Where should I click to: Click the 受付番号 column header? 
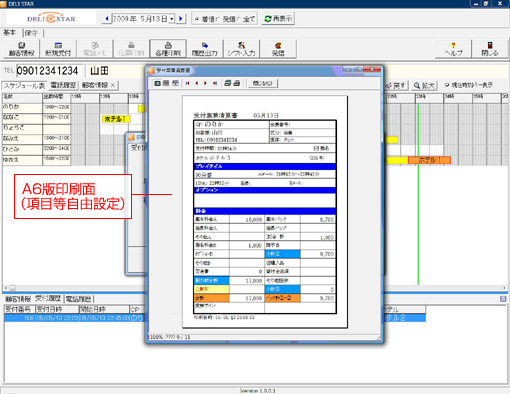pyautogui.click(x=19, y=309)
